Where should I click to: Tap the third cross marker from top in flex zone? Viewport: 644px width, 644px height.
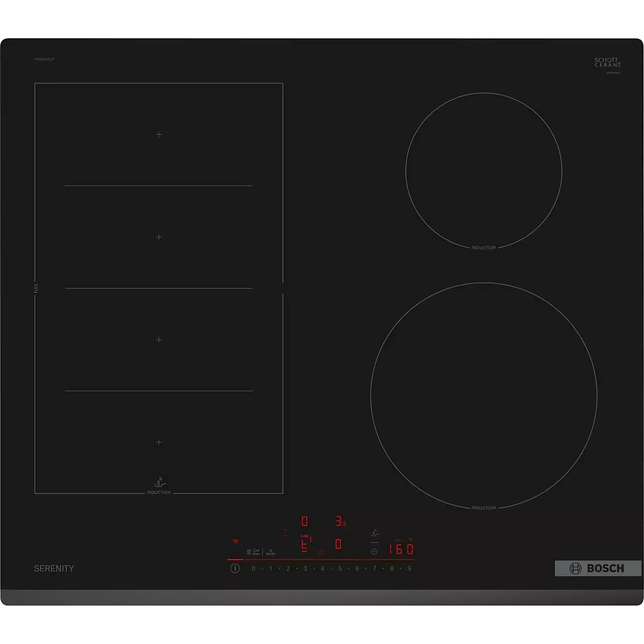[x=159, y=339]
